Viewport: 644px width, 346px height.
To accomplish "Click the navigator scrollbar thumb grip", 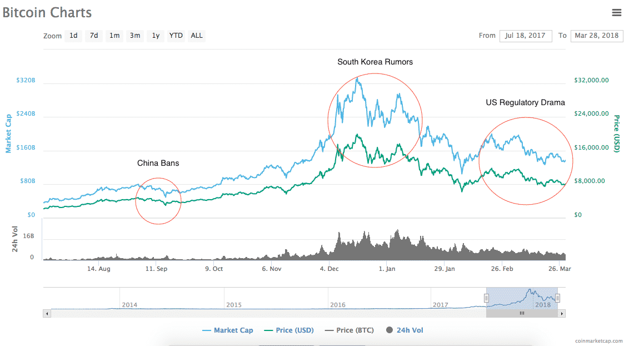I will [x=522, y=314].
